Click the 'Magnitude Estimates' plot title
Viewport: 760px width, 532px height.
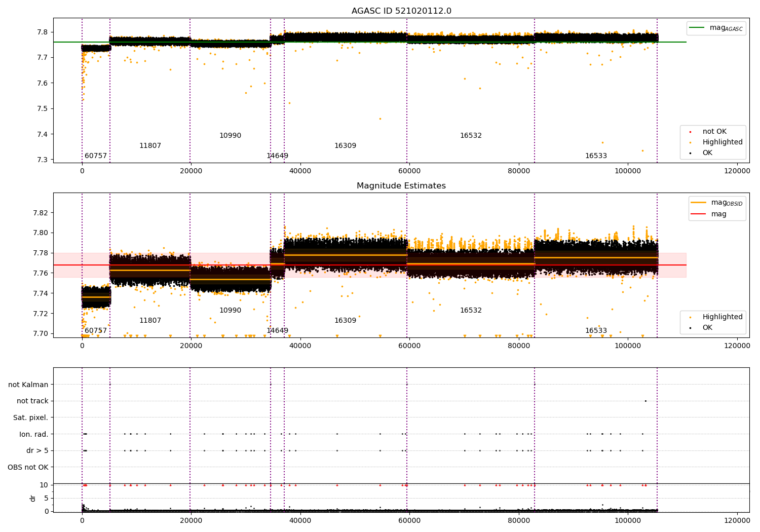click(x=401, y=185)
